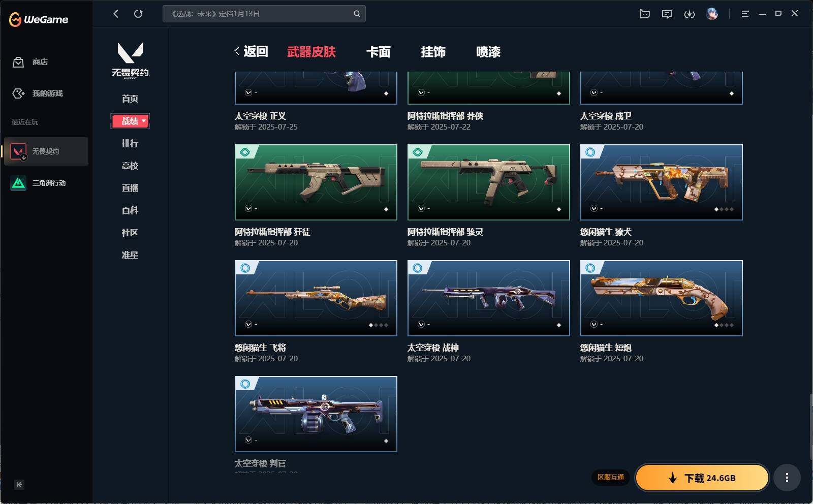Click the user avatar icon
Image resolution: width=813 pixels, height=504 pixels.
(712, 14)
